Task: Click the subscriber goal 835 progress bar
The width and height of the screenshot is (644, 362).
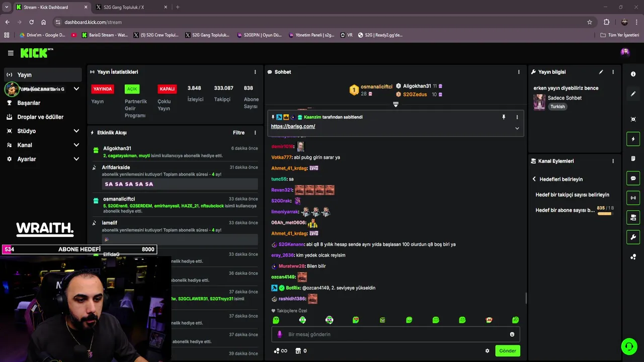Action: click(605, 214)
